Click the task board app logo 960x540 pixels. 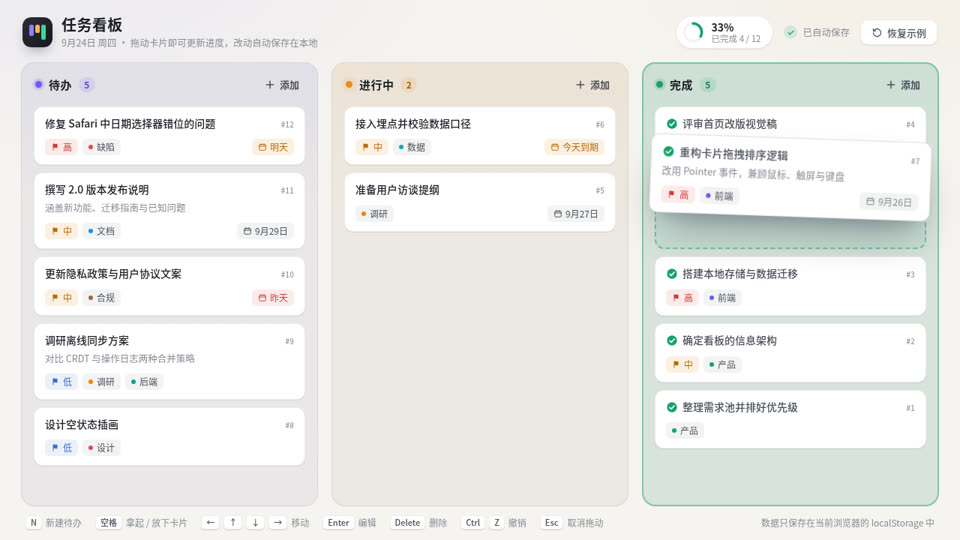(37, 32)
